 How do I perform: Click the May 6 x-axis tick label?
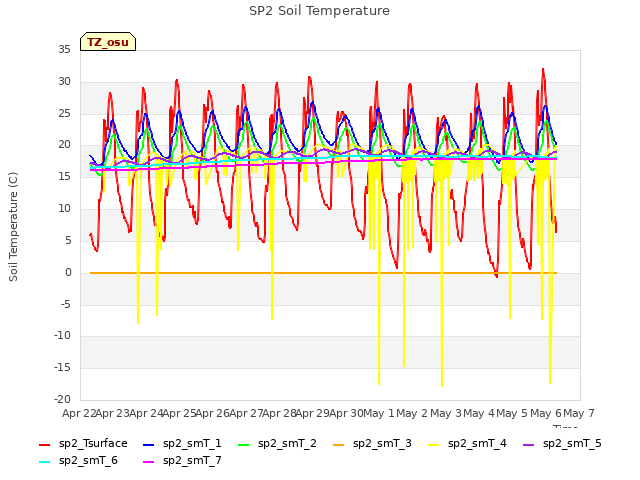coord(546,413)
